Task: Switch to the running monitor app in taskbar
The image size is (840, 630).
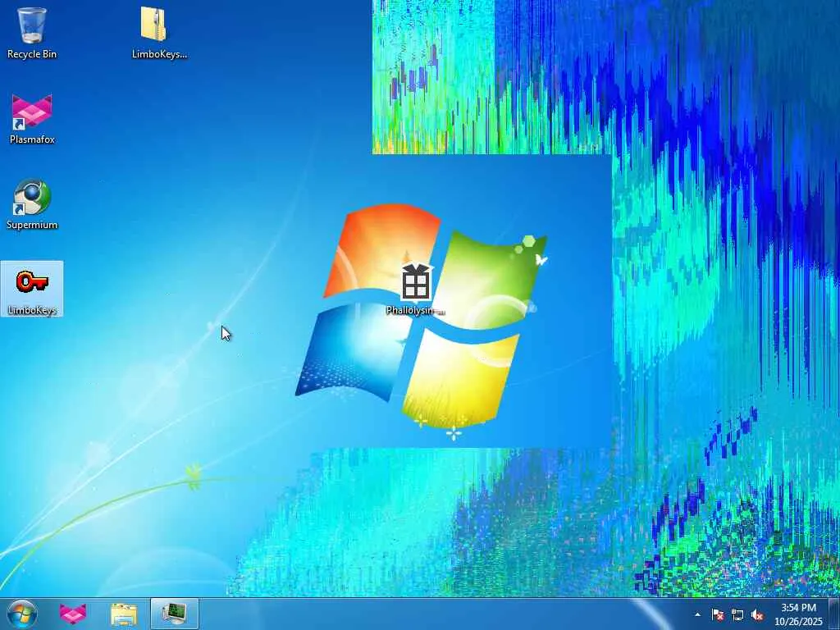Action: pyautogui.click(x=175, y=614)
